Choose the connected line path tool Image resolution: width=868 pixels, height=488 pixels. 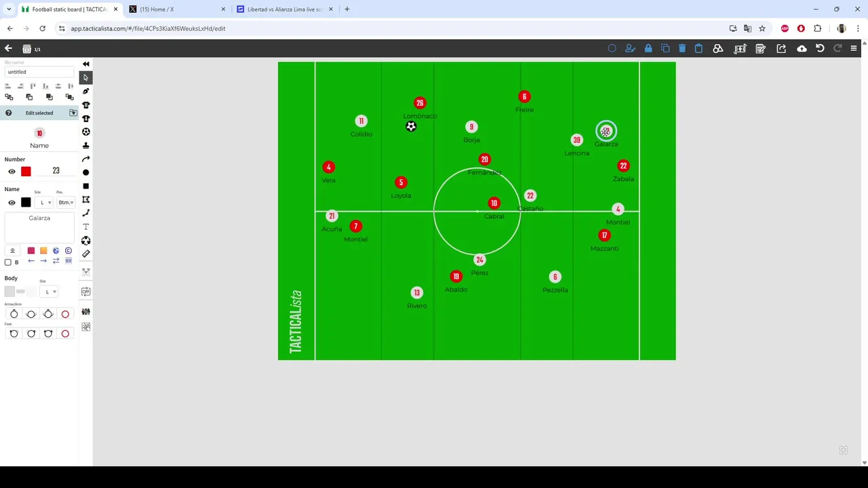coord(85,213)
